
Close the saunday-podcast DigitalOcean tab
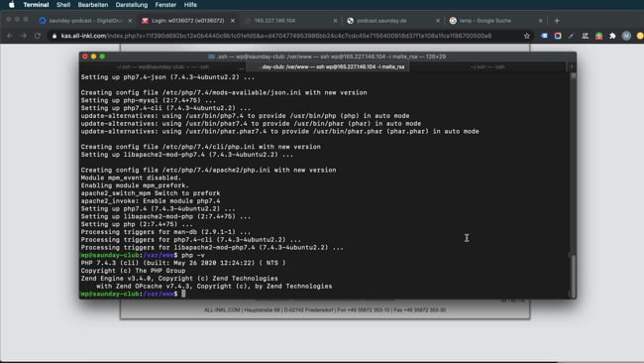point(130,21)
